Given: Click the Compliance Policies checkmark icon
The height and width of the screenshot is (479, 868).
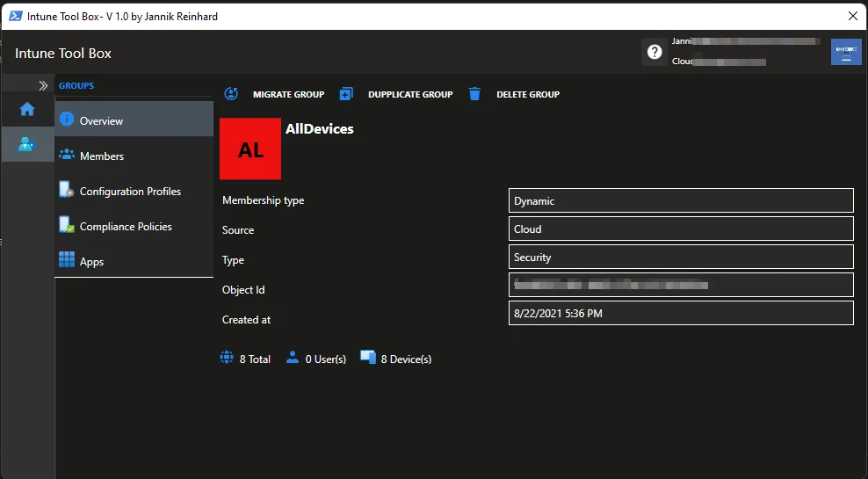Looking at the screenshot, I should (x=67, y=225).
